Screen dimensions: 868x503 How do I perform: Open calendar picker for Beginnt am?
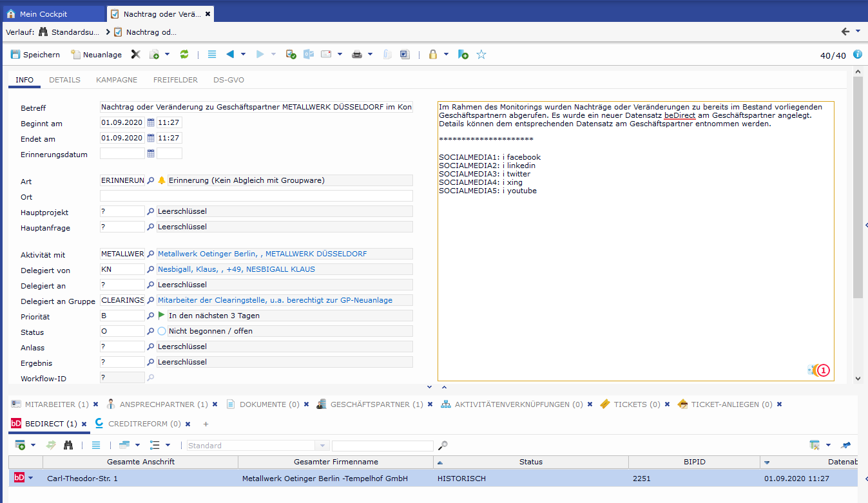[x=151, y=122]
